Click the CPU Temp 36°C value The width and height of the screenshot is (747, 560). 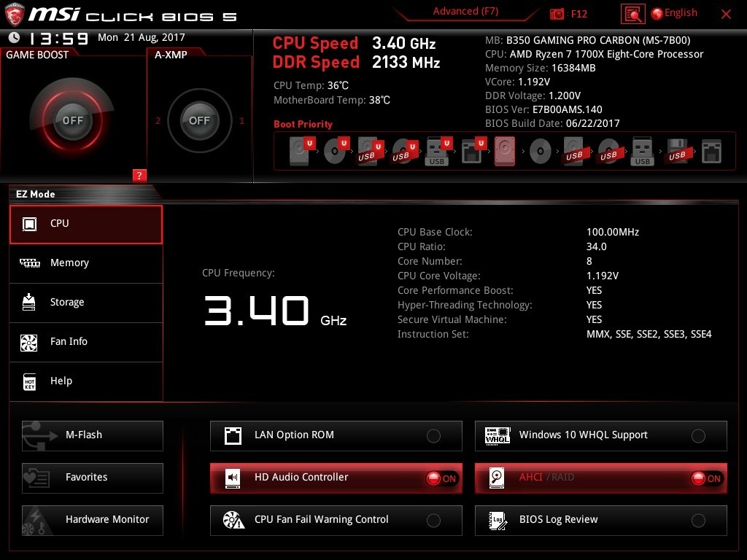tap(338, 86)
